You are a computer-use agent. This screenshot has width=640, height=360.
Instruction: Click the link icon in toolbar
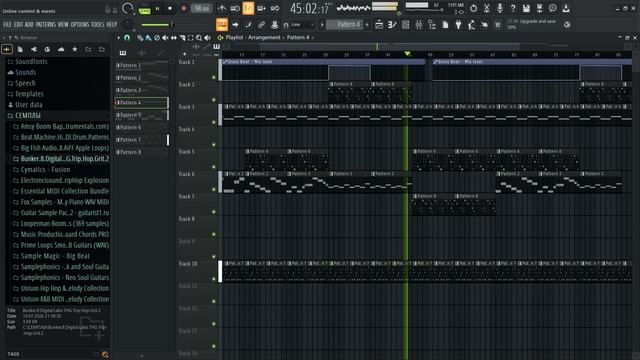262,25
